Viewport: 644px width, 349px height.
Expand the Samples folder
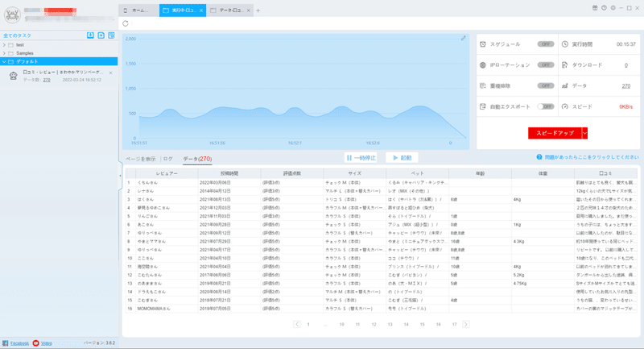pos(4,53)
